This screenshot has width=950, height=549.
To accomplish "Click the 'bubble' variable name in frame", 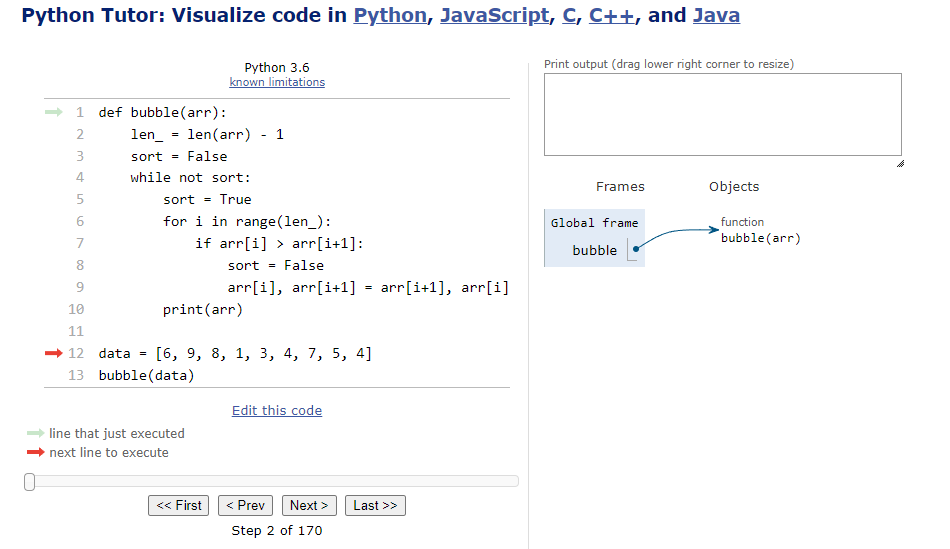I will (x=594, y=250).
